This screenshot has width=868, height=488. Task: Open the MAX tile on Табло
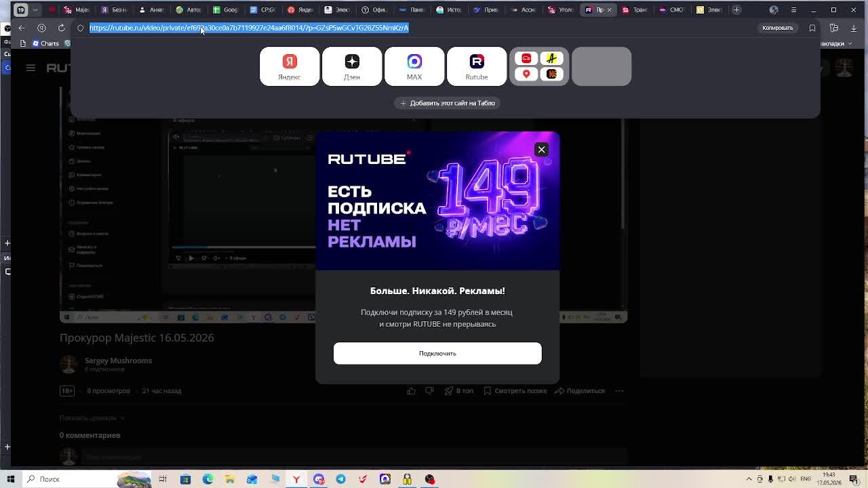click(x=414, y=66)
